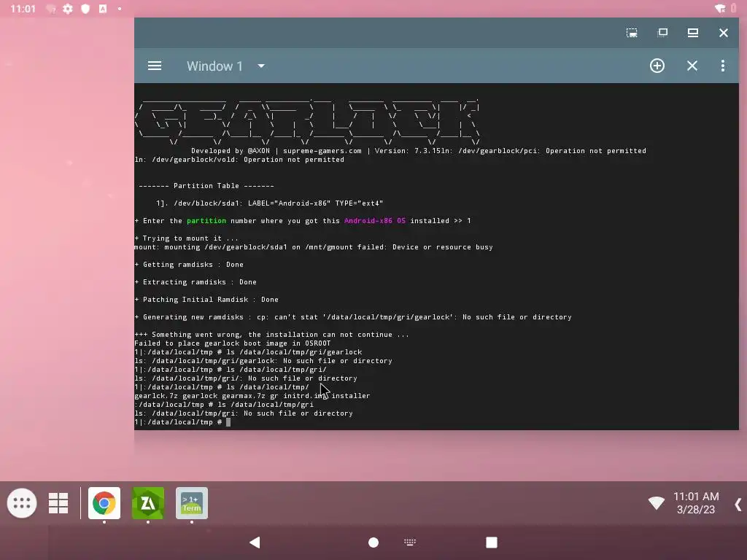Image resolution: width=747 pixels, height=560 pixels.
Task: Click the restore window size icon
Action: [x=662, y=33]
